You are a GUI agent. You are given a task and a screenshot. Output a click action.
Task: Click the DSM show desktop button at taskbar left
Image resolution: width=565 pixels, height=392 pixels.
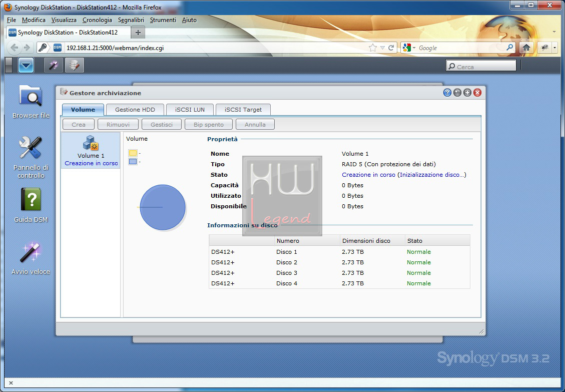(9, 65)
